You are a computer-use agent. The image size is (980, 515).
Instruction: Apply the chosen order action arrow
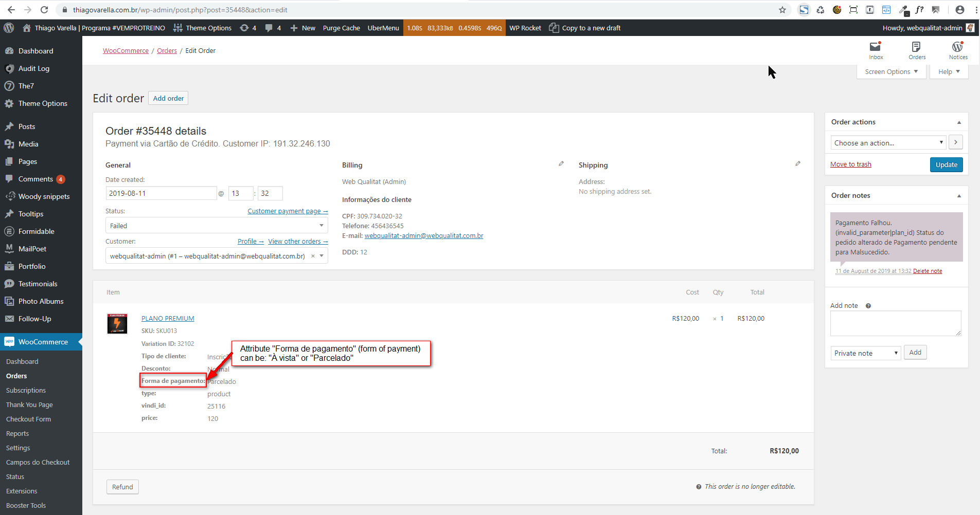(x=956, y=142)
